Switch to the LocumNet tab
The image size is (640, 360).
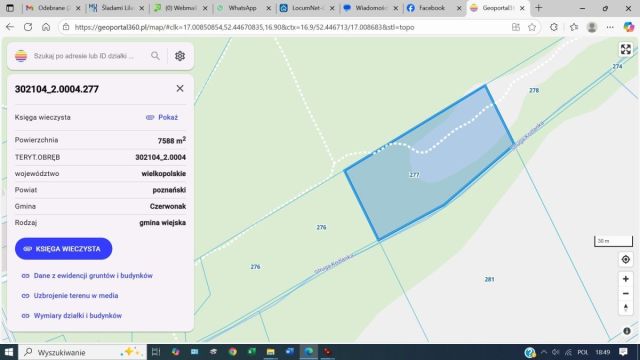click(x=307, y=8)
